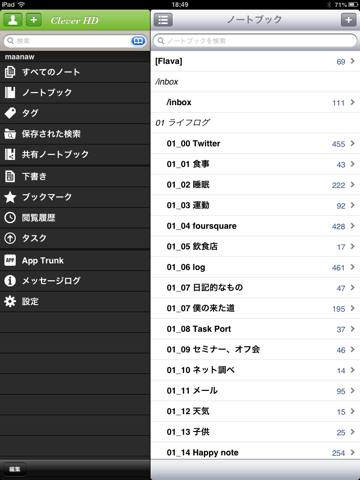Click the 閲覧履歴 clock icon
This screenshot has height=480, width=360.
10,218
